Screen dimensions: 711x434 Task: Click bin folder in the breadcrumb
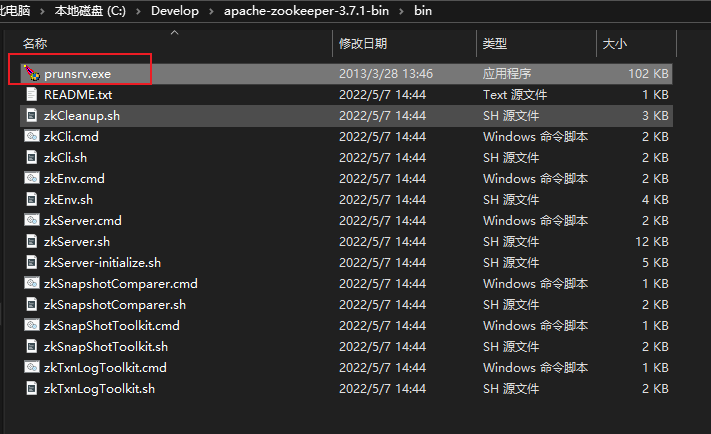pyautogui.click(x=423, y=10)
